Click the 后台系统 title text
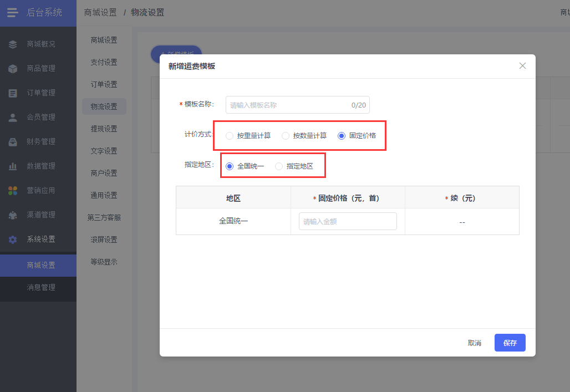 coord(44,13)
